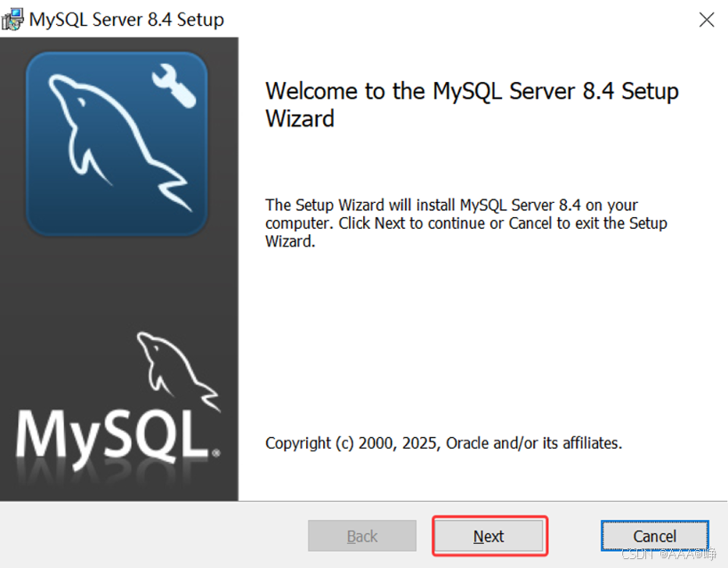Select the "Welcome to the MySQL Server 8.4 Setup Wizard" heading

click(x=472, y=104)
